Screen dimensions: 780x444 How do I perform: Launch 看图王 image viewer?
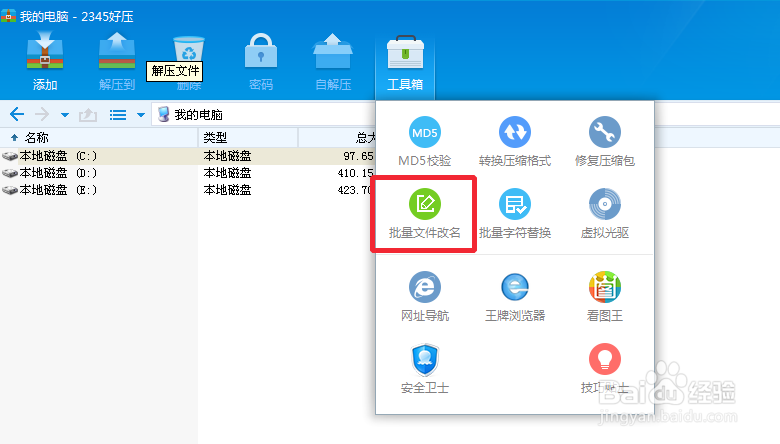604,297
